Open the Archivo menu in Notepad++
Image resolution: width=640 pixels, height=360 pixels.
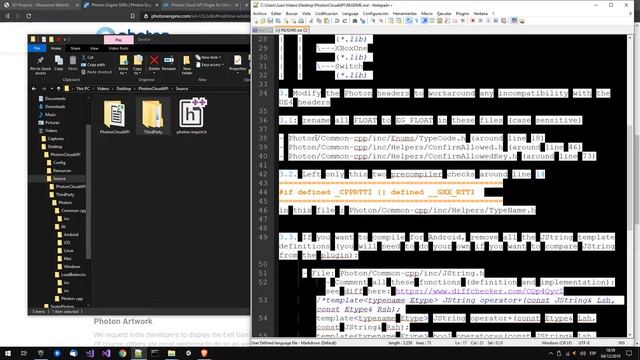point(260,13)
